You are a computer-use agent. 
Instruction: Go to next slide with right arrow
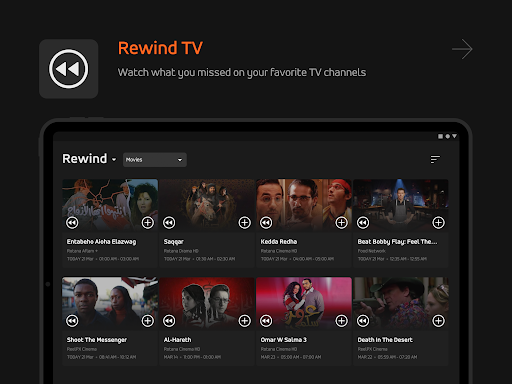click(x=462, y=49)
